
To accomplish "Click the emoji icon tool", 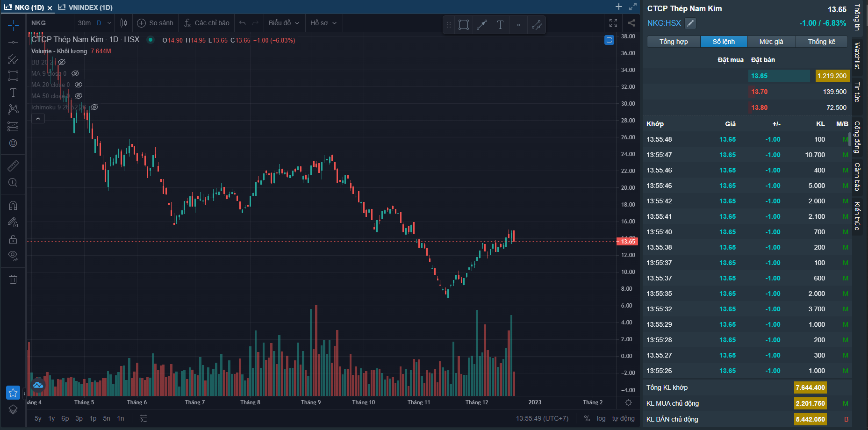I will point(13,143).
